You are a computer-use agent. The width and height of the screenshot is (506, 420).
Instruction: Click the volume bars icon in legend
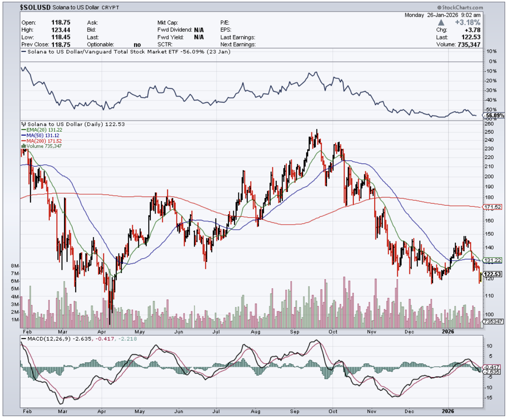point(22,146)
